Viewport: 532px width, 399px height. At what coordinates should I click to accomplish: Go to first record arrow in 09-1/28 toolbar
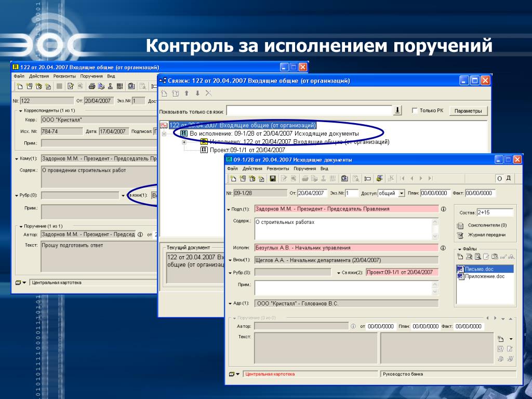pyautogui.click(x=403, y=179)
